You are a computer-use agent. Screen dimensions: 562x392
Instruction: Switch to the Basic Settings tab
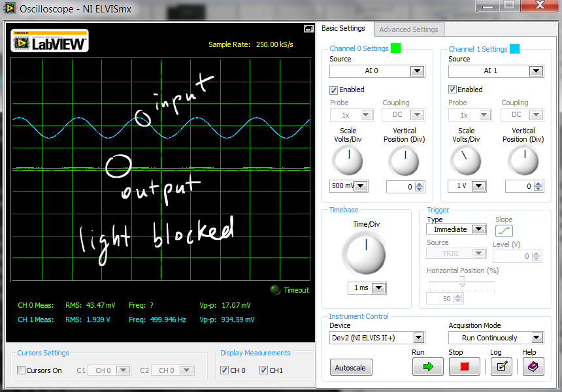(x=343, y=28)
